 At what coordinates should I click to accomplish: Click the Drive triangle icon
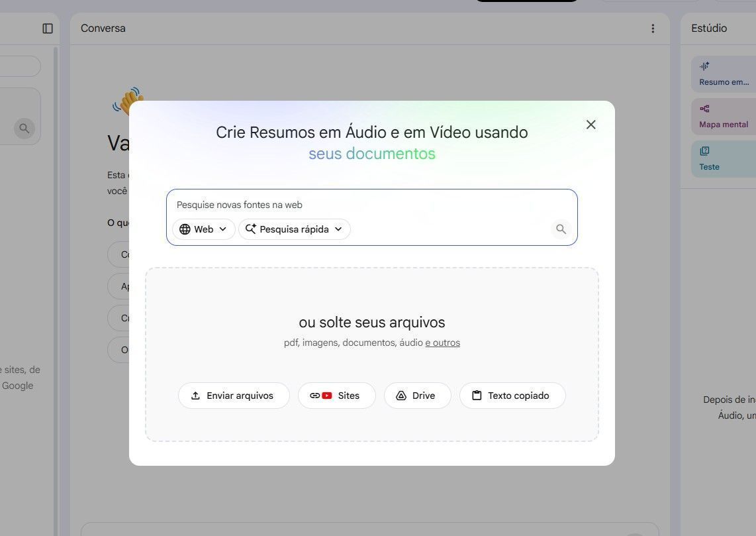401,396
